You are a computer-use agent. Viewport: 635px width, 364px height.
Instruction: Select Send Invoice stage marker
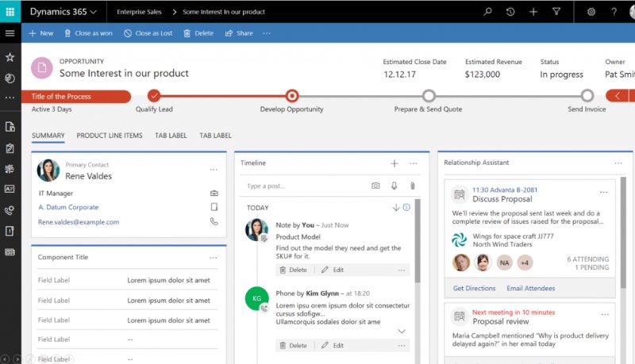coord(587,96)
